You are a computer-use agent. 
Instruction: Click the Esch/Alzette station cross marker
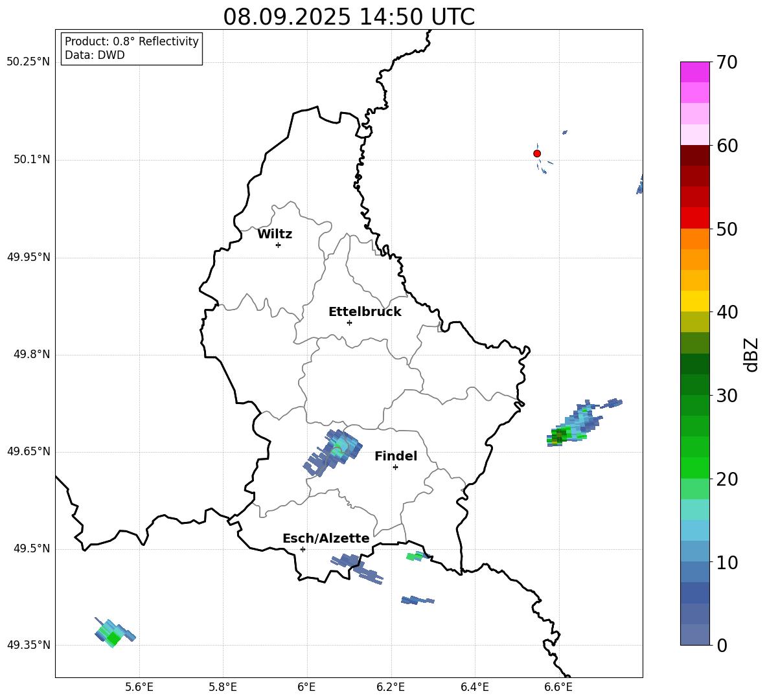coord(303,549)
